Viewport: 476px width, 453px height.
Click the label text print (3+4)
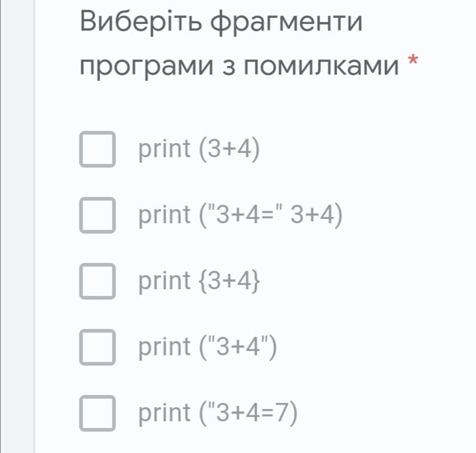(199, 149)
